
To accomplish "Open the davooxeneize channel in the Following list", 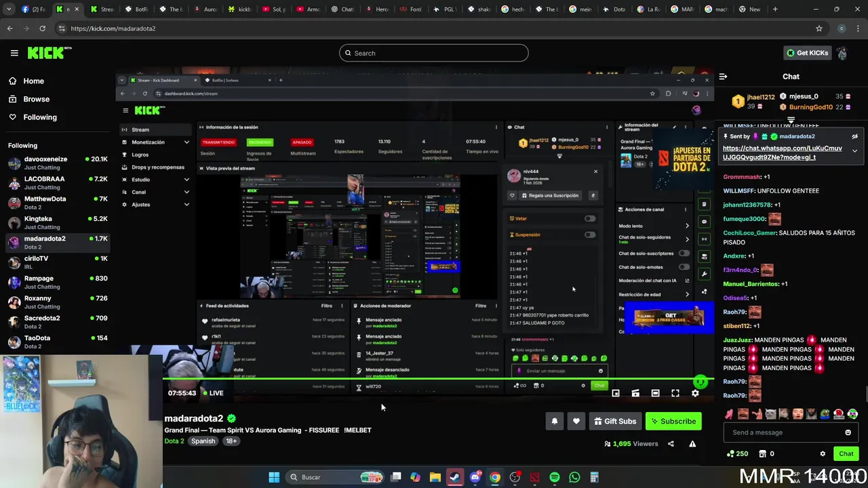I will pos(58,163).
